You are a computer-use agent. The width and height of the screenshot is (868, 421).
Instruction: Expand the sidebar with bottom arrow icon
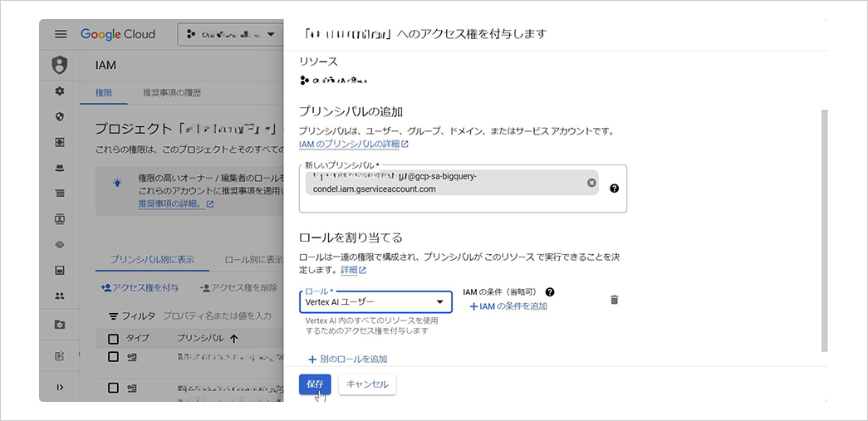click(x=60, y=387)
